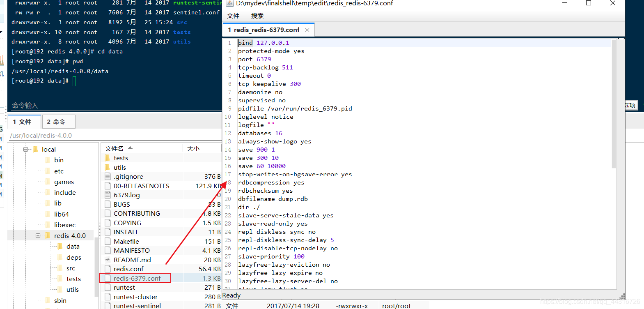
Task: Switch to the 1 文件 tab
Action: 24,122
